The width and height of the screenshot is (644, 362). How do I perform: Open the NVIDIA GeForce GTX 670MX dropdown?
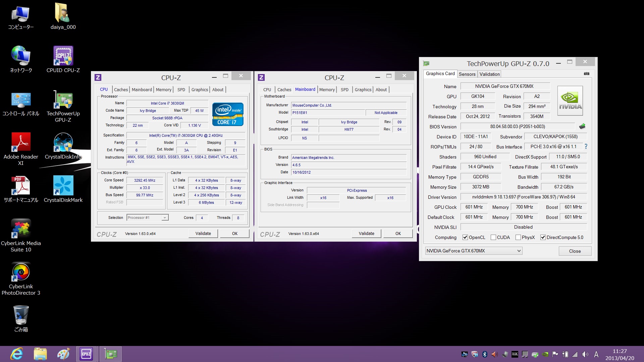click(519, 251)
